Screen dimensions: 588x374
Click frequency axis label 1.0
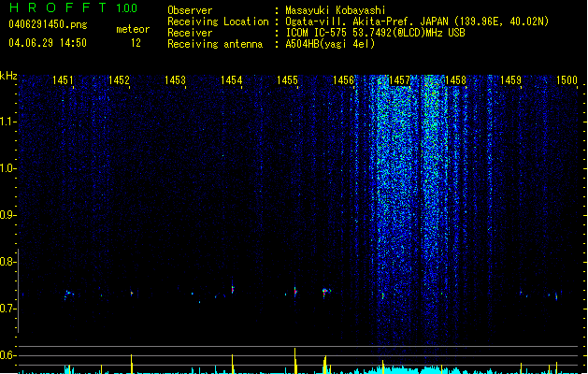click(x=7, y=168)
